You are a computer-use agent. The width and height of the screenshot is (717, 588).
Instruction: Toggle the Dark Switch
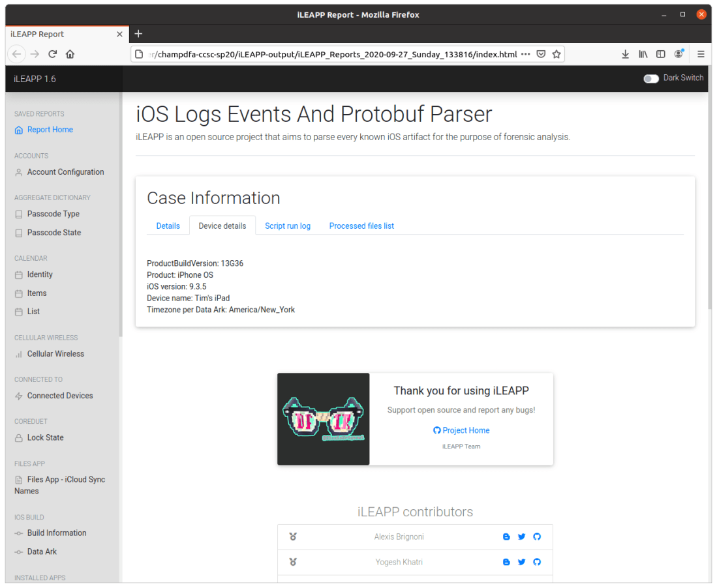click(x=651, y=78)
